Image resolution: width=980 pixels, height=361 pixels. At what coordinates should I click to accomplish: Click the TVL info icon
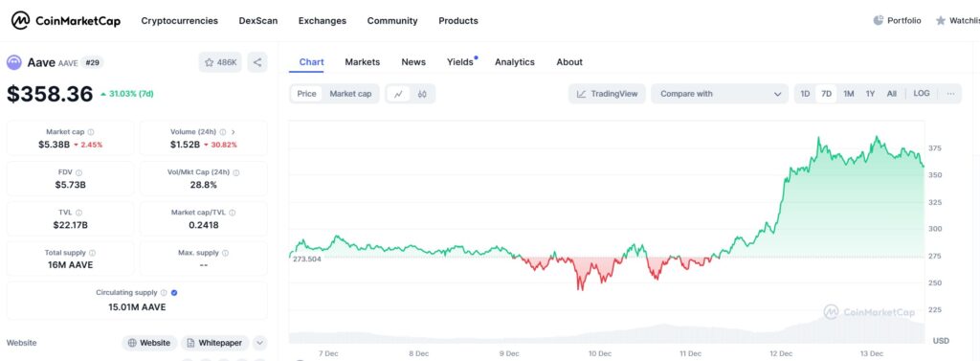(x=78, y=213)
